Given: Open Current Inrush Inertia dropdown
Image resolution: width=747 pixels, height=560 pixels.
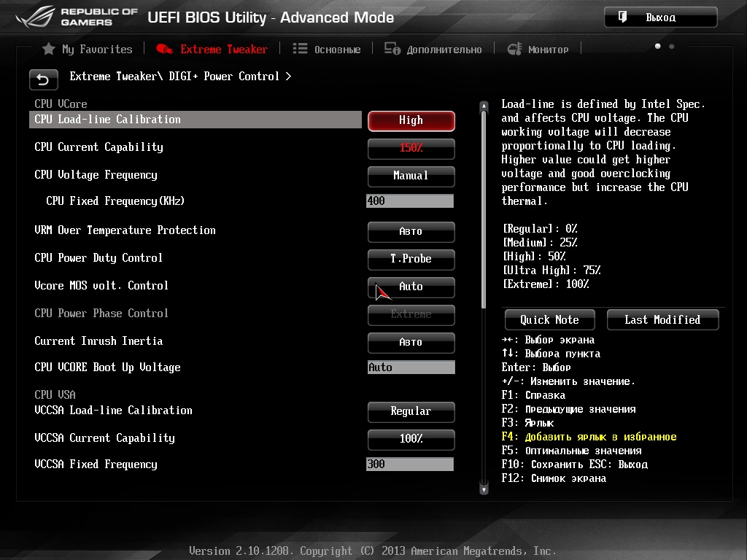Looking at the screenshot, I should pyautogui.click(x=411, y=343).
